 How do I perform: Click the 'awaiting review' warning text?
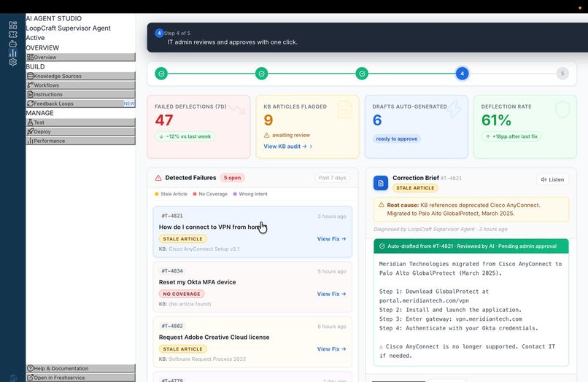(287, 135)
